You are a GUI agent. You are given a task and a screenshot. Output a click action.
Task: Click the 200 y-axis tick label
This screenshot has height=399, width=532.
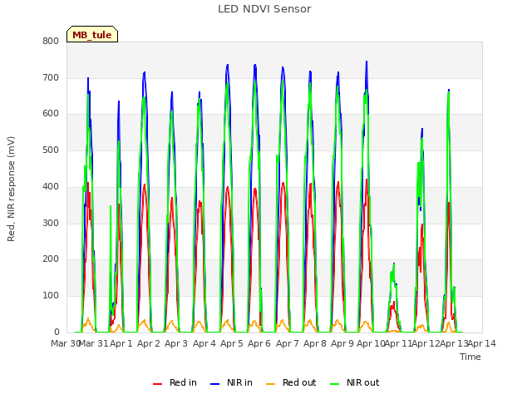pos(51,259)
